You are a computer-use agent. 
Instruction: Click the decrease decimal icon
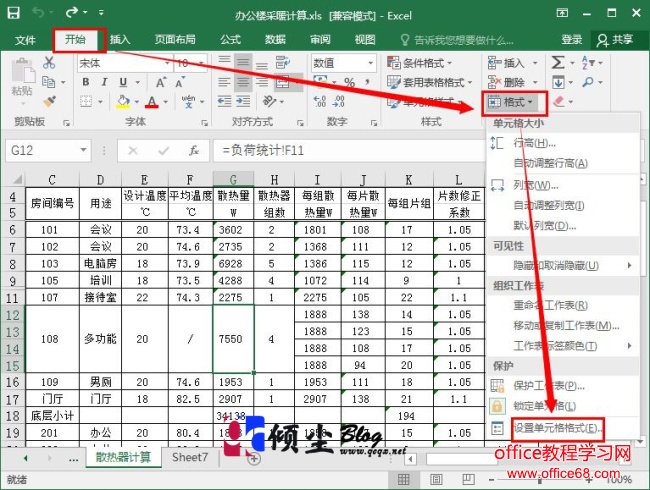339,102
